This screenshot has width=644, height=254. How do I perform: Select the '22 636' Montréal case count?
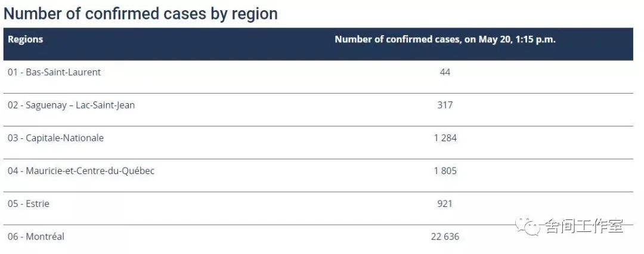(x=445, y=237)
